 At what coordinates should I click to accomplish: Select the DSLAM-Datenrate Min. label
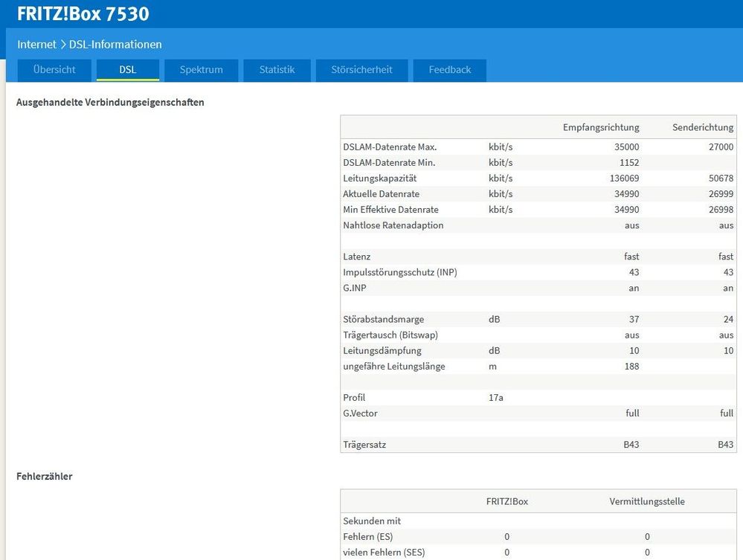[x=389, y=163]
